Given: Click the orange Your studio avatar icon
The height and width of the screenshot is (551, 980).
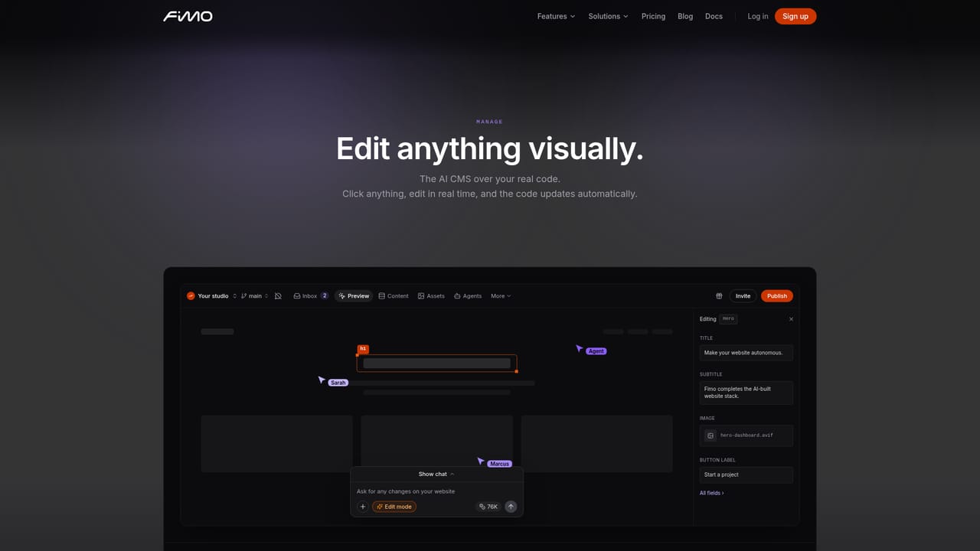Looking at the screenshot, I should coord(191,296).
